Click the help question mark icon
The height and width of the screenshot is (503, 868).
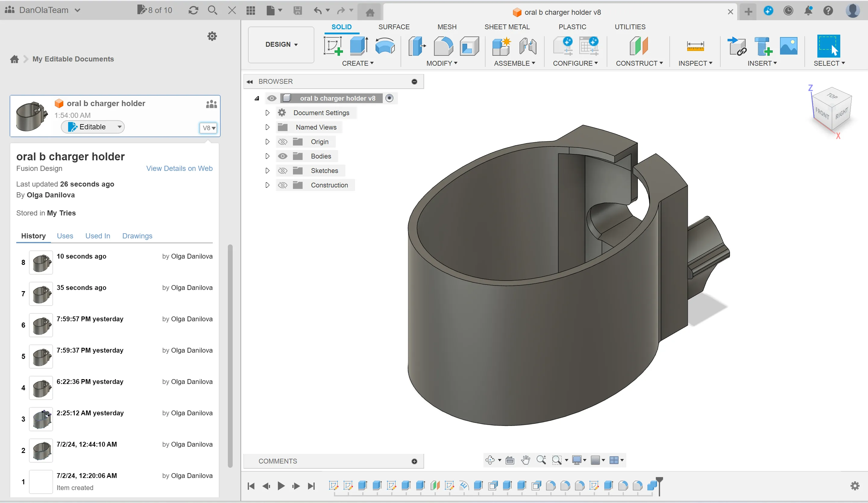pyautogui.click(x=828, y=11)
